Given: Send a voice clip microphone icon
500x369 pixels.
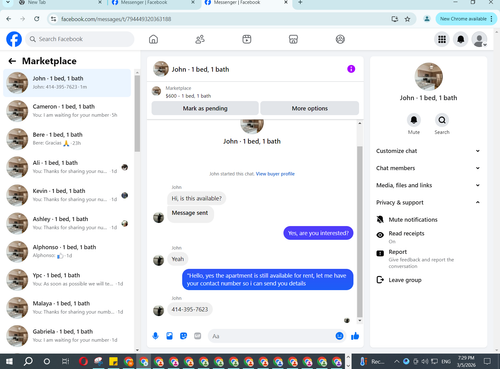Looking at the screenshot, I should 155,336.
